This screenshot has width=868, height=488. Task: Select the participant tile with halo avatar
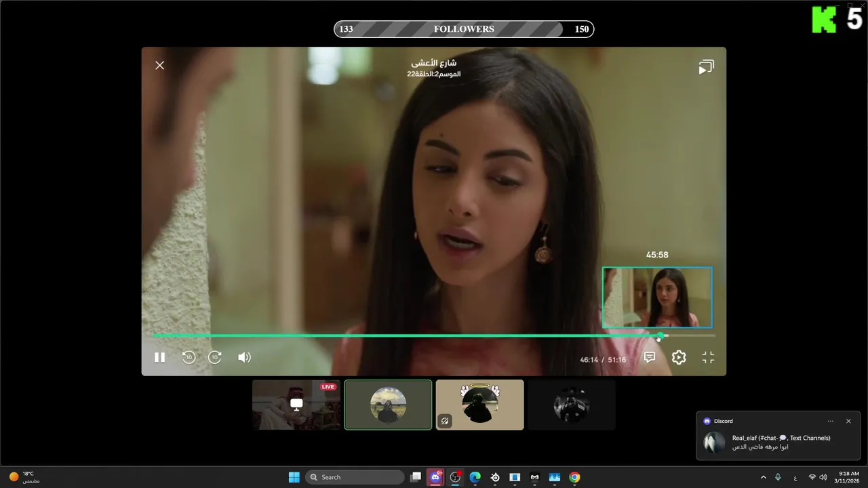pyautogui.click(x=480, y=405)
